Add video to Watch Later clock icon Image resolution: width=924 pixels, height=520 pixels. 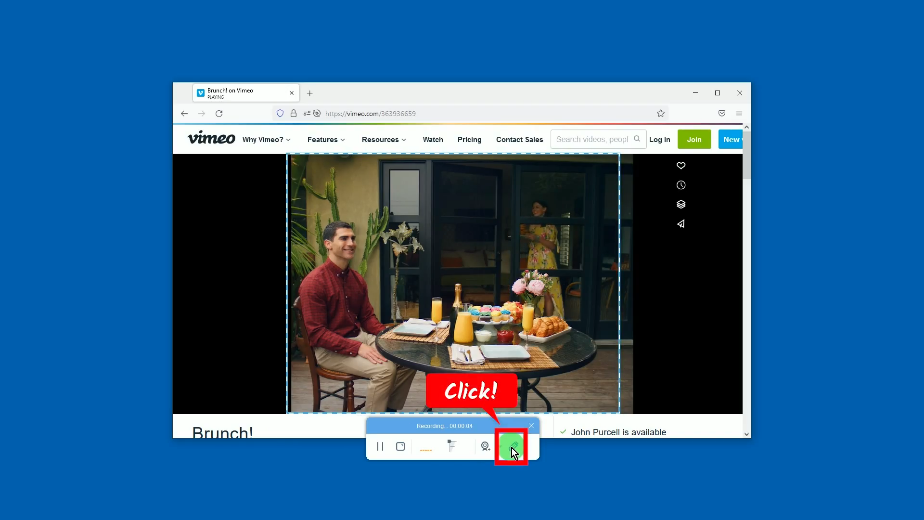click(x=681, y=185)
